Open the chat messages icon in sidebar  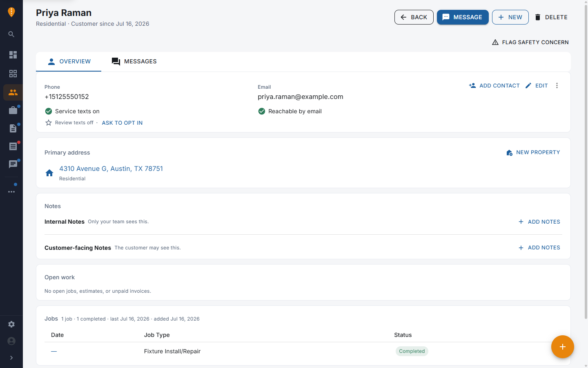pos(13,164)
